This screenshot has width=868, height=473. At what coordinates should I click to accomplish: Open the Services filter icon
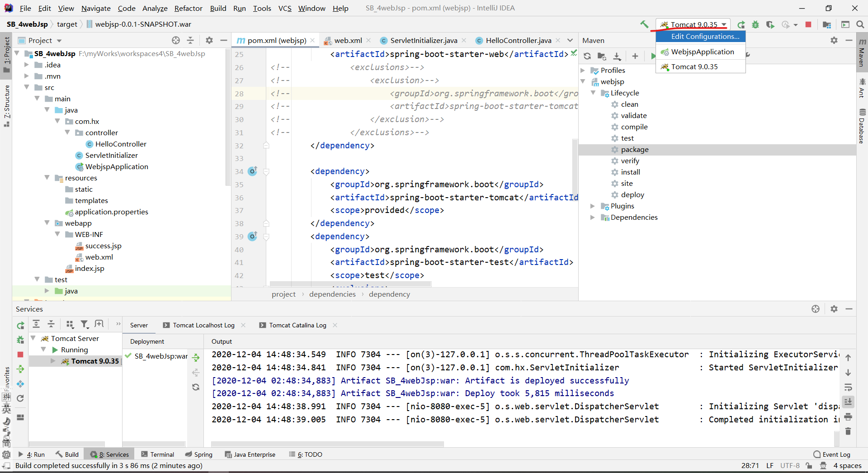point(85,324)
